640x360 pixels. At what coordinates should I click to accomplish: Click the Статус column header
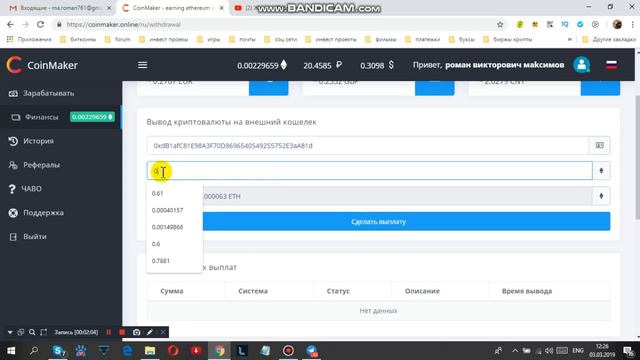coord(338,291)
